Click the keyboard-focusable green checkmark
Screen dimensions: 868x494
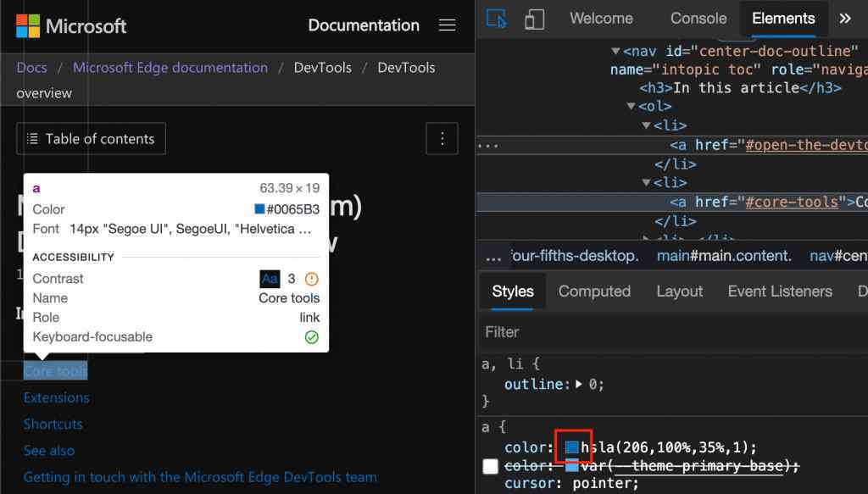tap(312, 337)
